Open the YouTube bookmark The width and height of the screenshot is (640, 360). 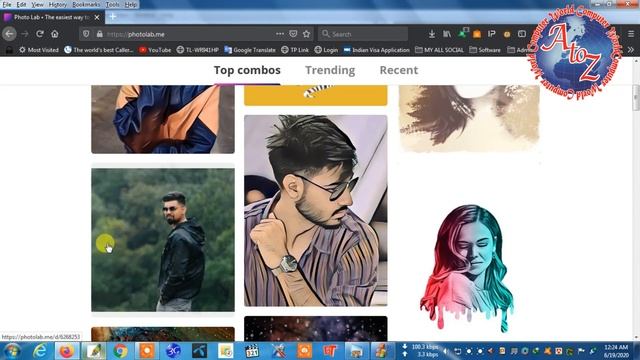155,50
